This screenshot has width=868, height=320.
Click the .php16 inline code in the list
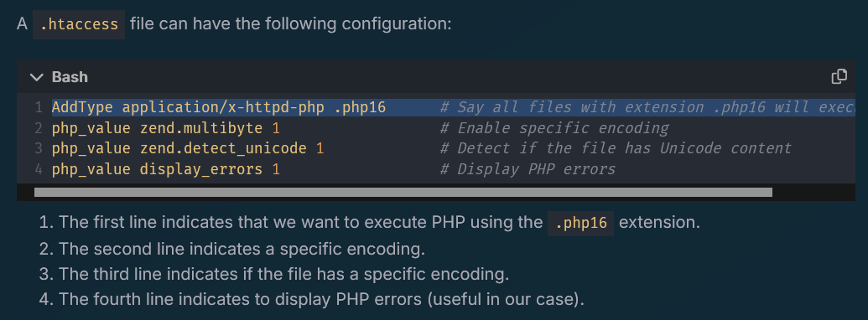tap(580, 224)
